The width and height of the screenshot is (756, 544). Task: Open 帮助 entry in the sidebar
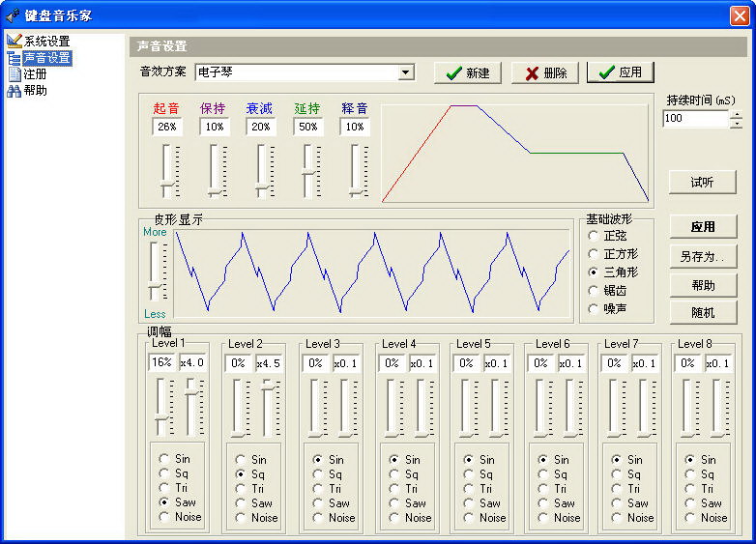pos(35,91)
